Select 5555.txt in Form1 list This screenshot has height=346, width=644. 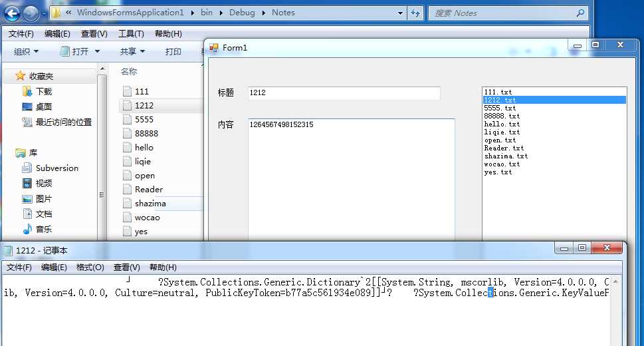(x=500, y=108)
